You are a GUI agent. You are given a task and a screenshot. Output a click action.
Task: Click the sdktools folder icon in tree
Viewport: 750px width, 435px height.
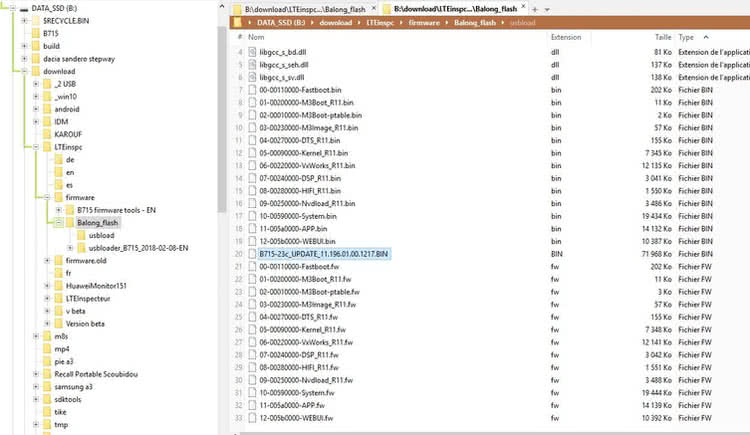(x=47, y=399)
